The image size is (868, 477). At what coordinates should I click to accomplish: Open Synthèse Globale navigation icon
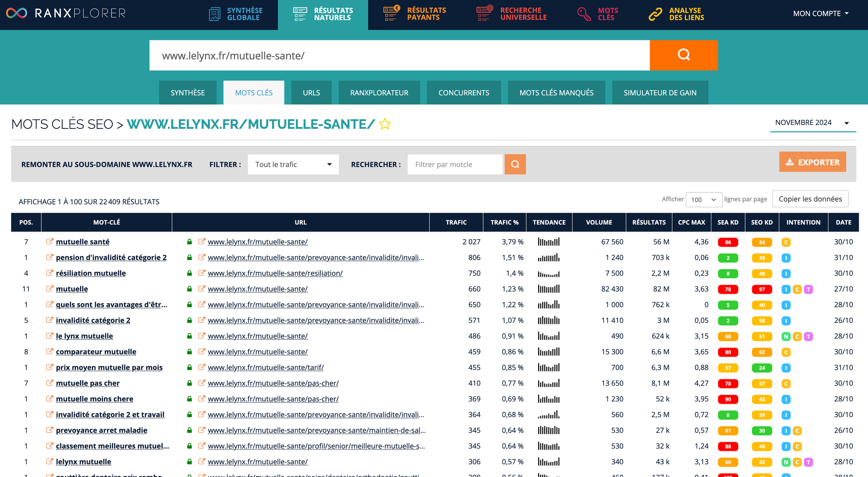tap(214, 14)
